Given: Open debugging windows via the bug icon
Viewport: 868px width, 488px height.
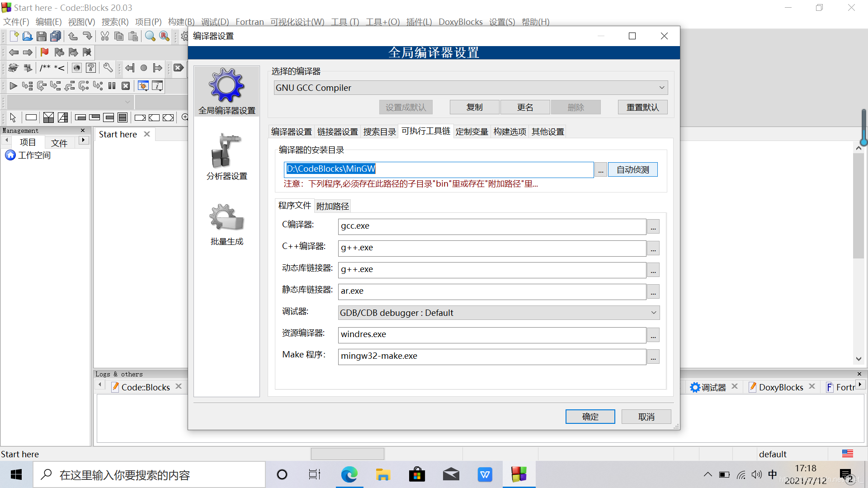Looking at the screenshot, I should pos(143,85).
